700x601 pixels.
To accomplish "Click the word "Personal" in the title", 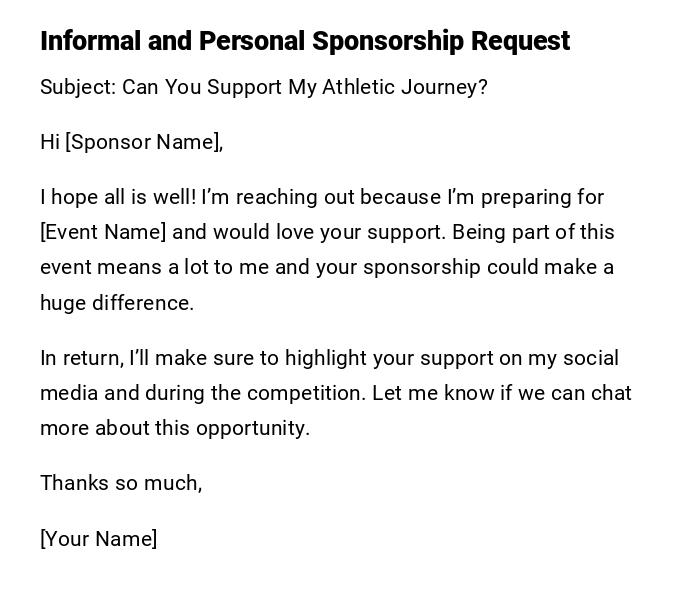I will pos(251,41).
